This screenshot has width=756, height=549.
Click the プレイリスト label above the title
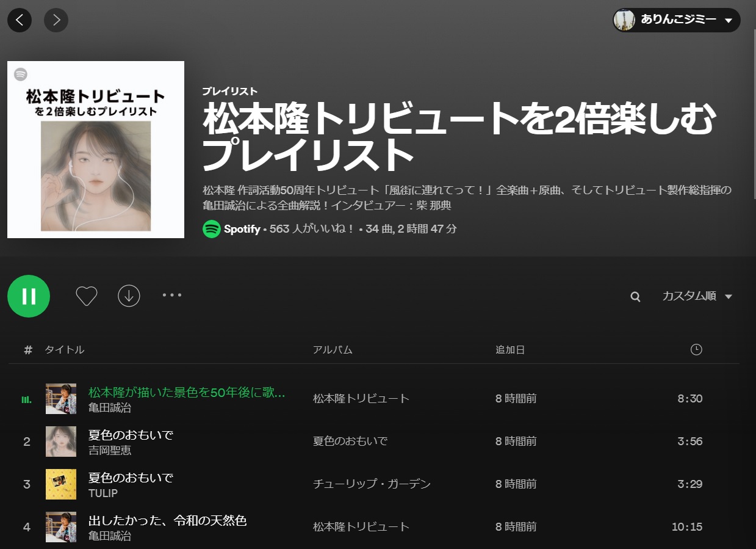pyautogui.click(x=230, y=92)
